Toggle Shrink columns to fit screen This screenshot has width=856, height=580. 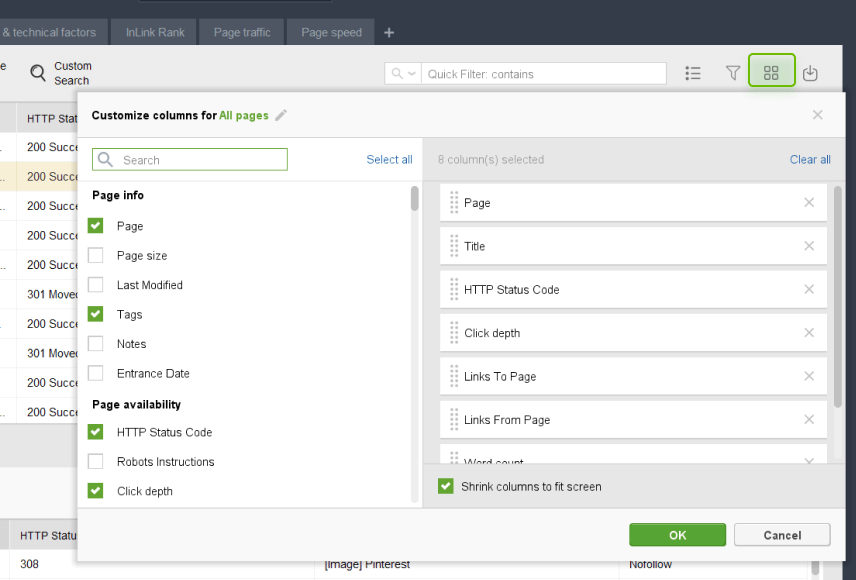point(446,487)
